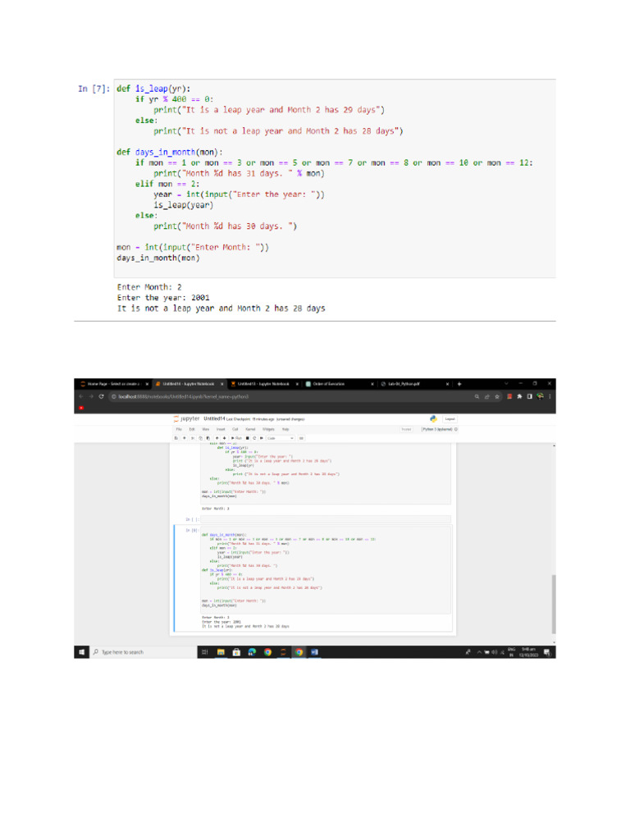This screenshot has width=630, height=840.
Task: Open Task View on taskbar
Action: [x=204, y=652]
